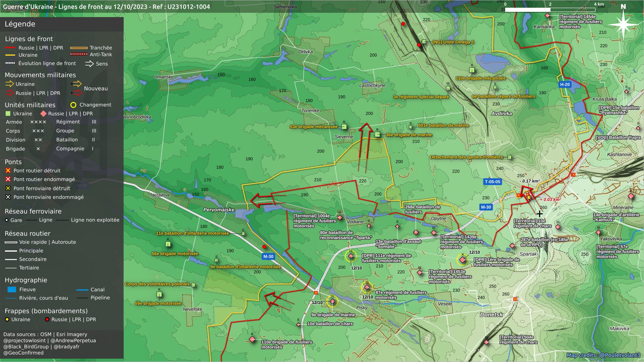This screenshot has height=362, width=644.
Task: Click the Territorial 1004e régiment diamond marker
Action: (339, 218)
